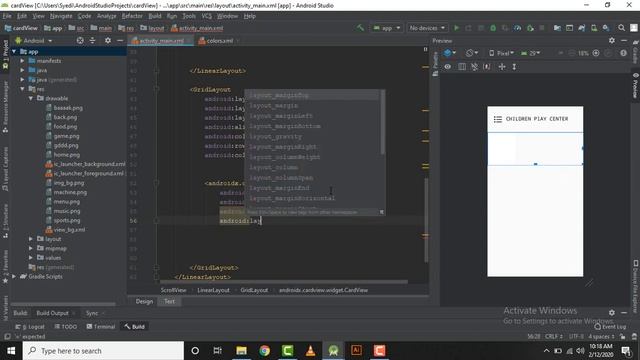Viewport: 640px width, 360px height.
Task: Click the autocomplete popup scrollbar
Action: (382, 122)
